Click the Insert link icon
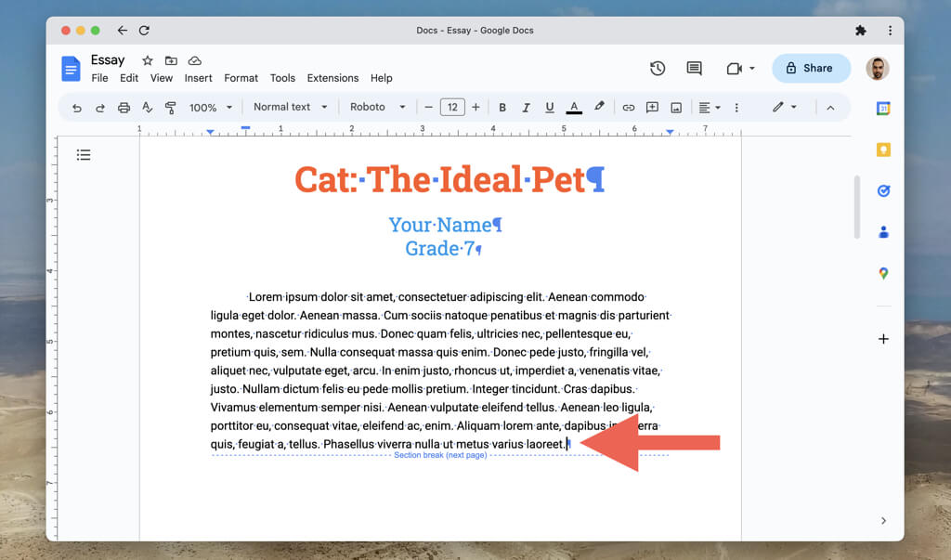 point(629,108)
